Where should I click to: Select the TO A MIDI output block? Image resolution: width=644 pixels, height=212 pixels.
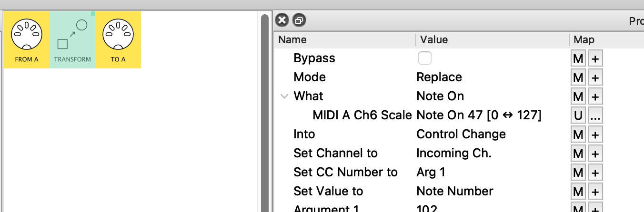(x=118, y=40)
